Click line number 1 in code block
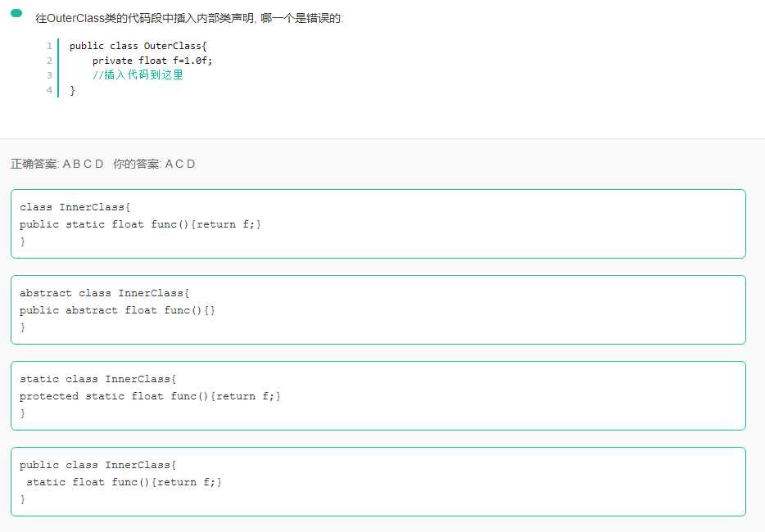This screenshot has width=765, height=532. click(x=49, y=46)
